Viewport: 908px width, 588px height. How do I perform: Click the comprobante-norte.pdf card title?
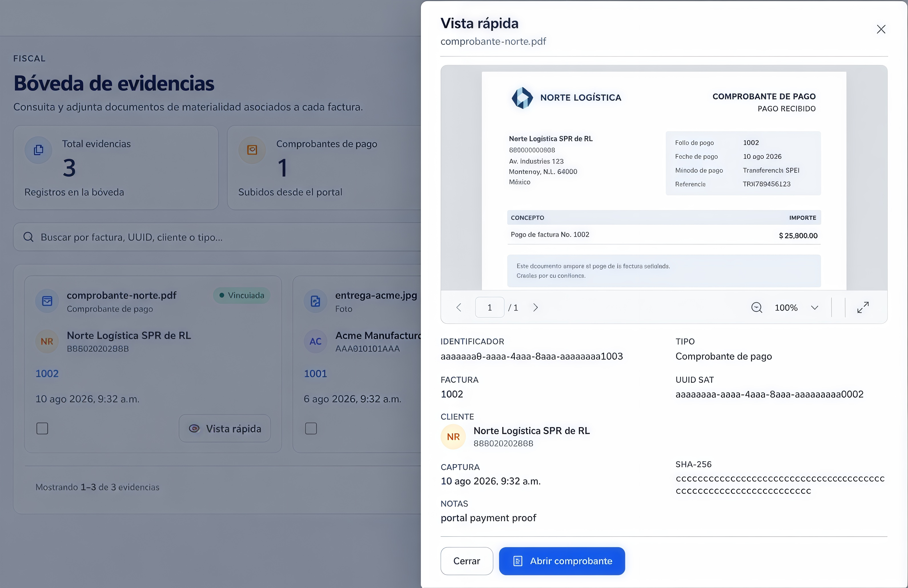tap(121, 295)
